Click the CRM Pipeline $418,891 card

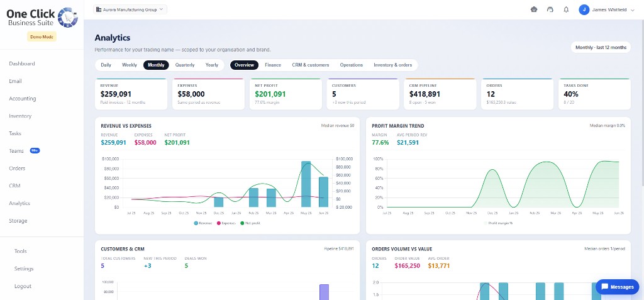440,94
